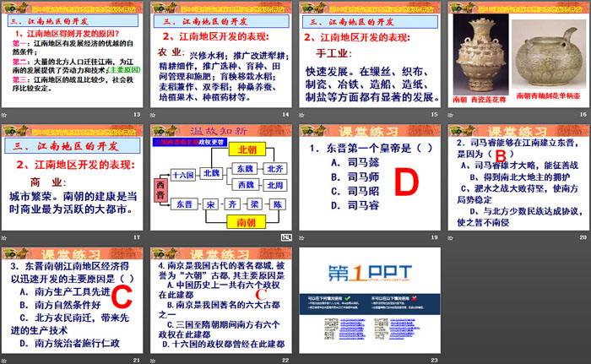
Task: Click the big red D answer in slide 19
Action: click(x=407, y=181)
